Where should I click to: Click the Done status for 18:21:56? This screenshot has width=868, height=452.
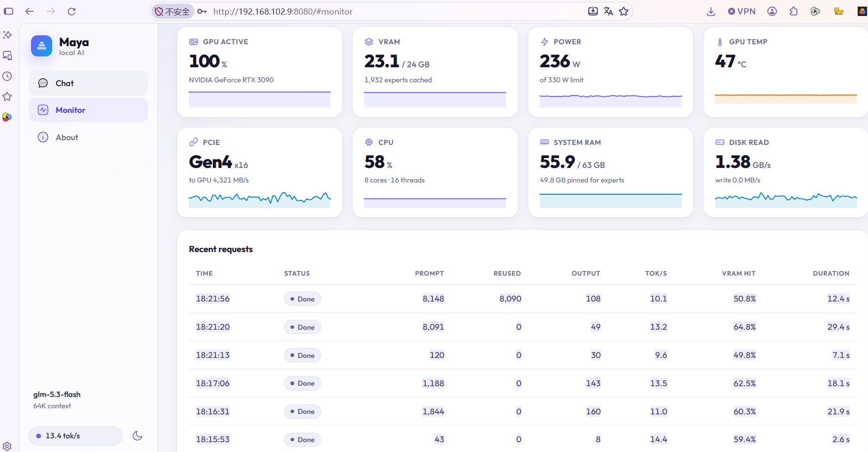tap(302, 299)
